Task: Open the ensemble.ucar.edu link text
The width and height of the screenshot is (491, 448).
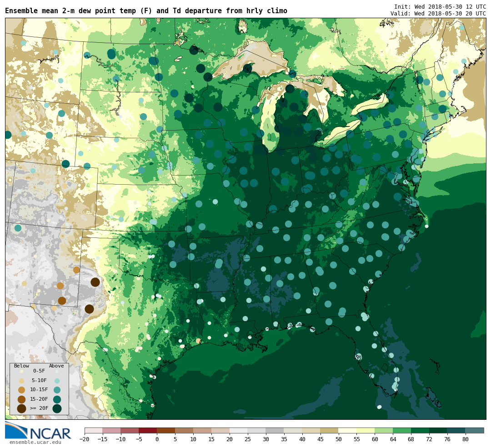Action: coord(35,442)
